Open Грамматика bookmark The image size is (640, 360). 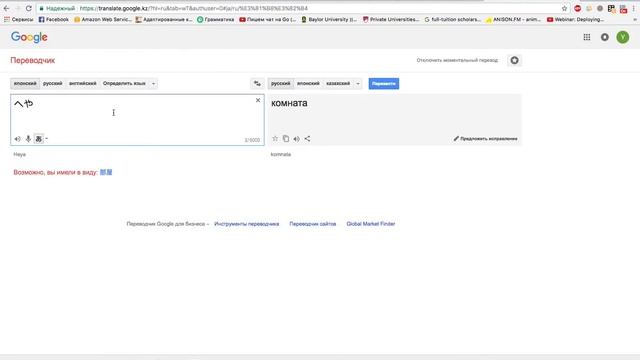[x=216, y=19]
